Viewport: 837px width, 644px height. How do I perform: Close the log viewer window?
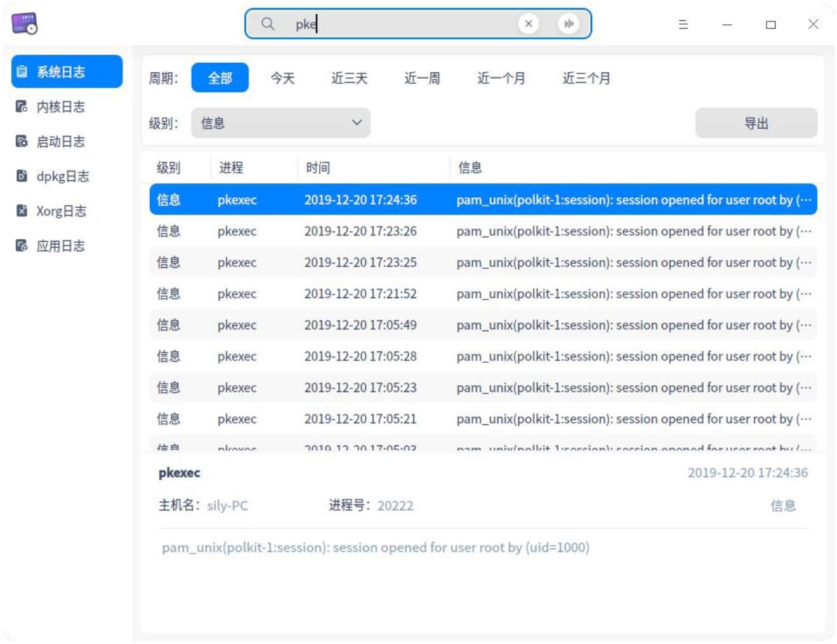[x=813, y=24]
